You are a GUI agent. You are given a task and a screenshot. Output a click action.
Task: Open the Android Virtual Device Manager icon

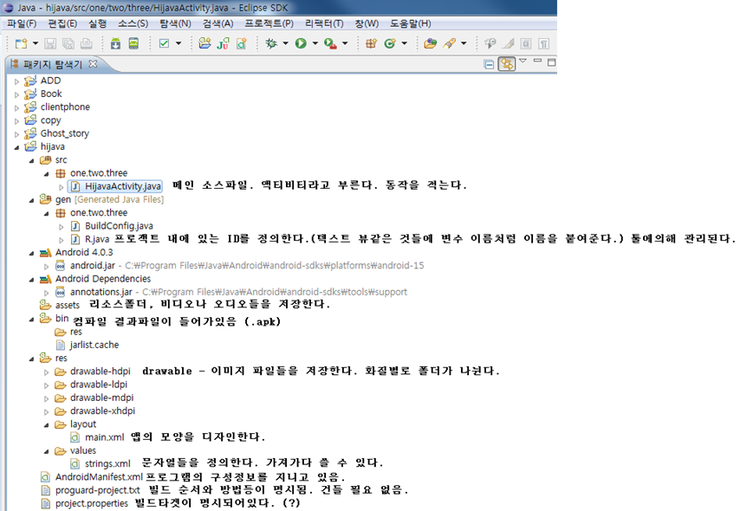pyautogui.click(x=134, y=44)
